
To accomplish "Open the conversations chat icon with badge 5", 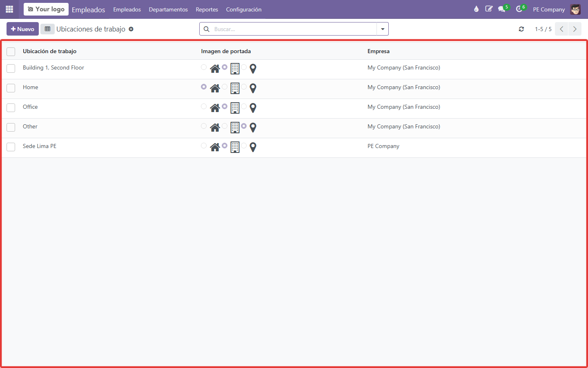I will click(503, 9).
